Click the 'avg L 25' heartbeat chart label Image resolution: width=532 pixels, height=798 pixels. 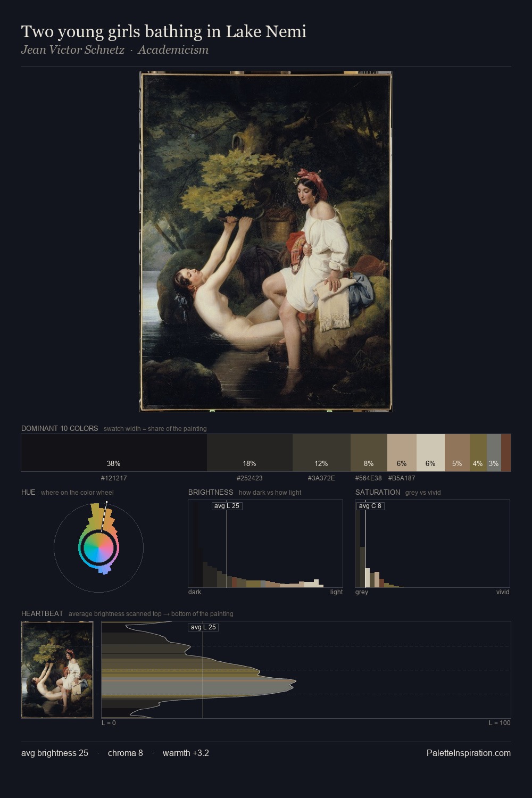[203, 627]
